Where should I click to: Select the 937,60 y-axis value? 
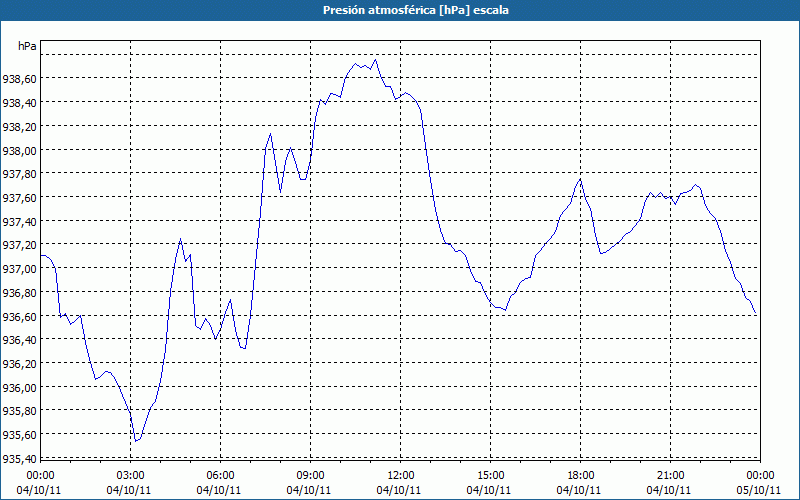pos(19,197)
